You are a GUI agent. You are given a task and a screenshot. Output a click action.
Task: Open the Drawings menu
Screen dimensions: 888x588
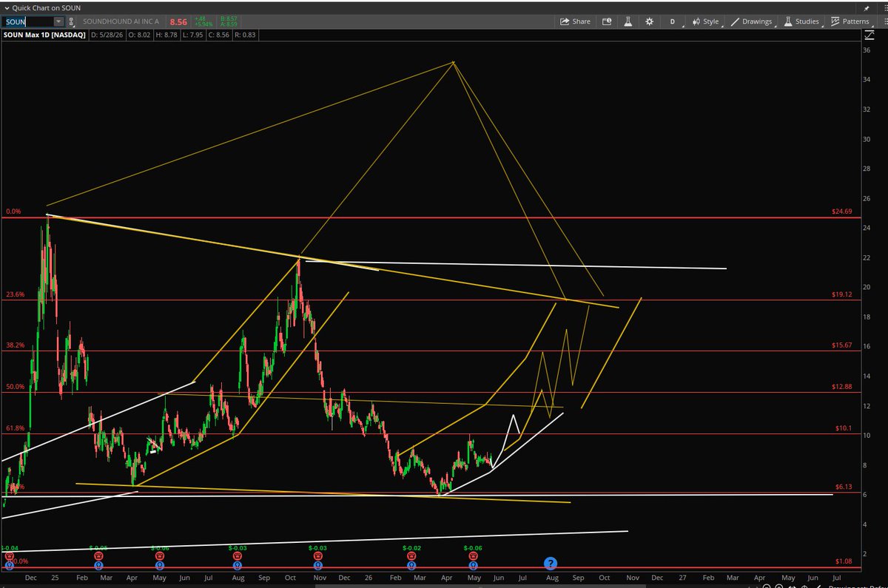752,21
